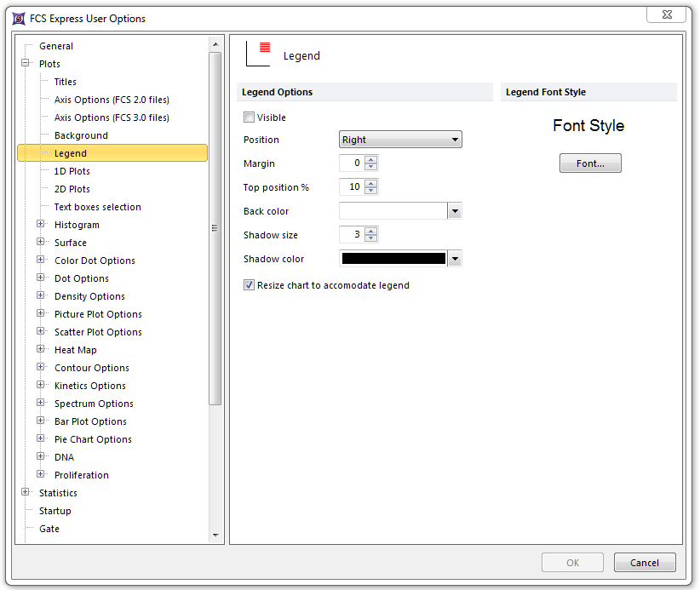The image size is (700, 590).
Task: Open the Position dropdown showing Right
Action: [400, 140]
